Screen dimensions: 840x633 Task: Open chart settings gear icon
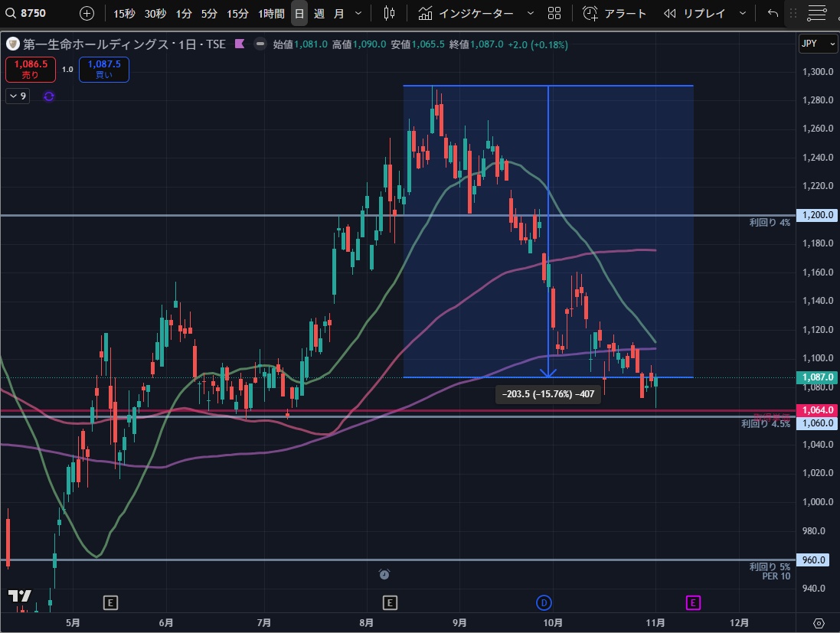click(x=819, y=623)
